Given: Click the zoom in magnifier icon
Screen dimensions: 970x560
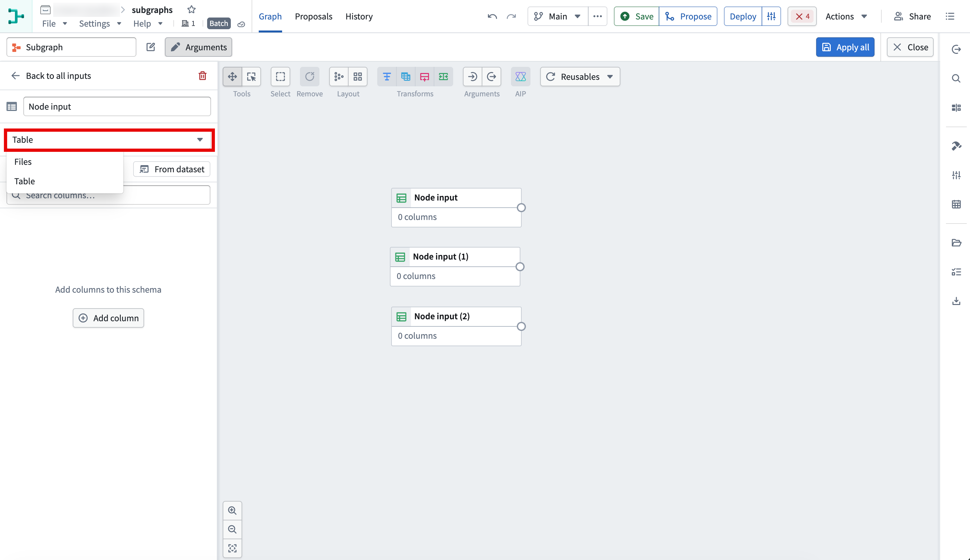Looking at the screenshot, I should point(232,510).
